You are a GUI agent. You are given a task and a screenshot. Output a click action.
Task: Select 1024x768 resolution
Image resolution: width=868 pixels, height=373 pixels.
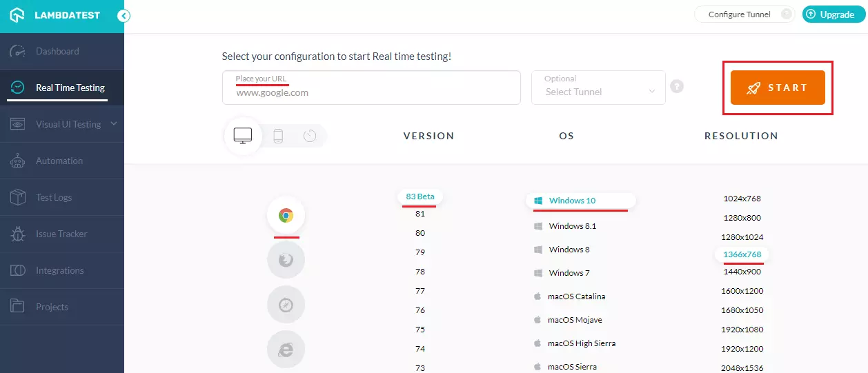pyautogui.click(x=742, y=199)
